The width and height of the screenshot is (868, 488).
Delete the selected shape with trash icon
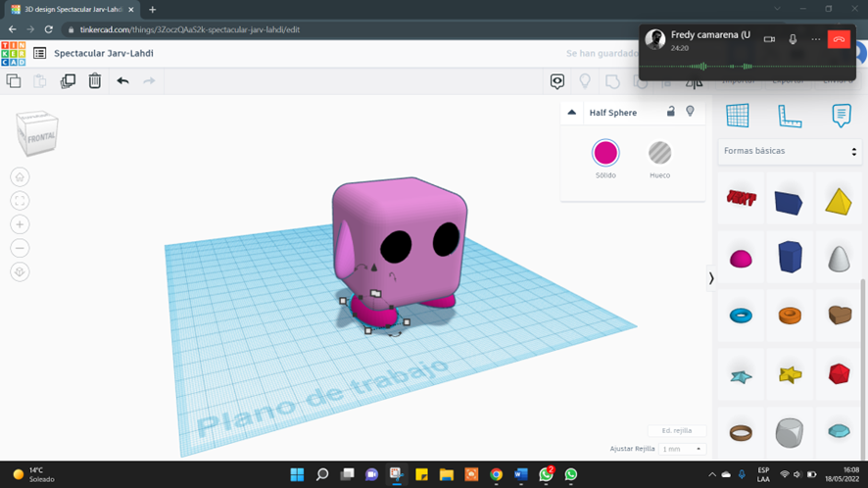pos(95,81)
